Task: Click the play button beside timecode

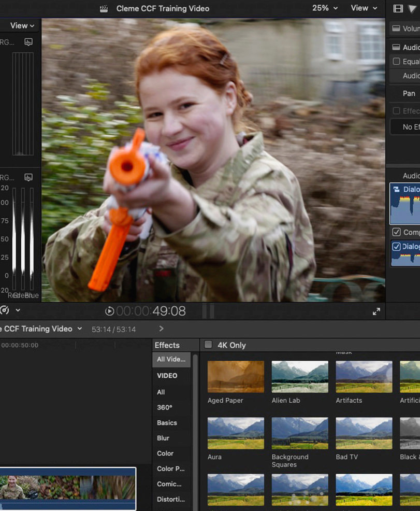Action: [109, 311]
